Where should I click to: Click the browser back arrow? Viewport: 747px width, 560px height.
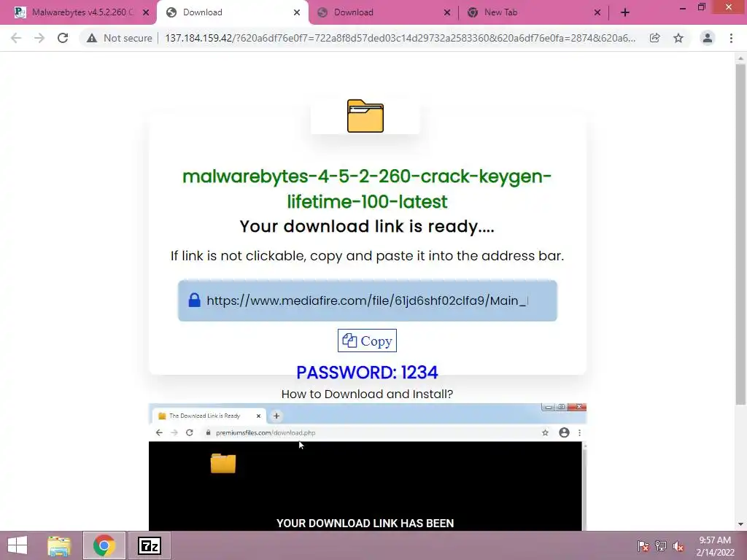click(x=16, y=38)
